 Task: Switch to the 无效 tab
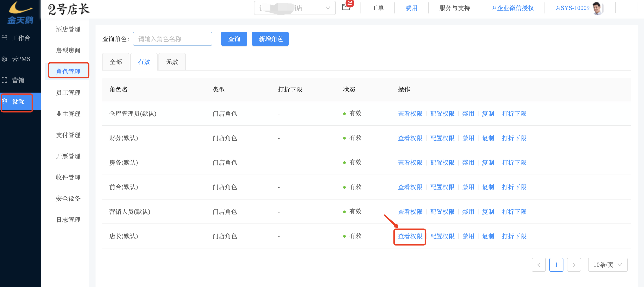(172, 61)
